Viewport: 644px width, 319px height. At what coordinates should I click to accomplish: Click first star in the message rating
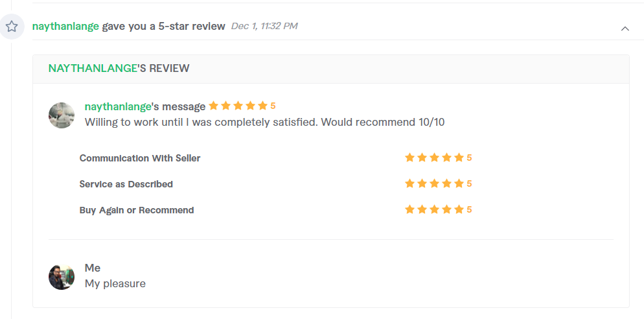pyautogui.click(x=213, y=106)
